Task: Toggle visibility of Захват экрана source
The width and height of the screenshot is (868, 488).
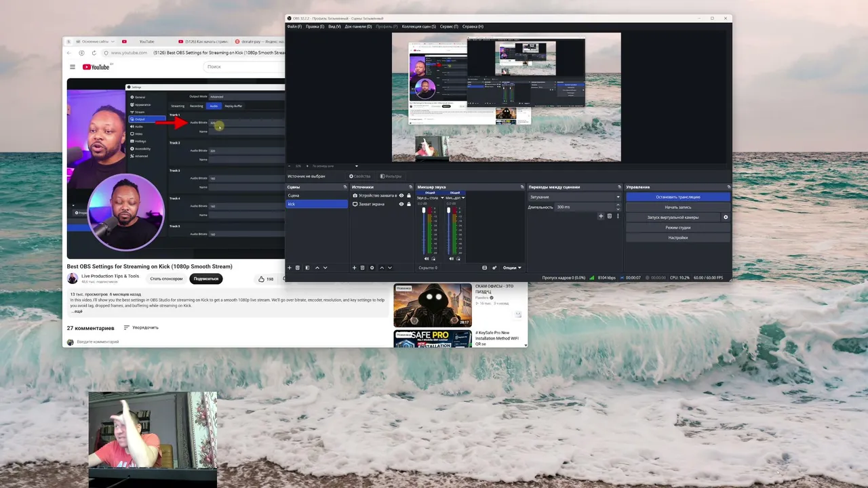Action: [401, 204]
